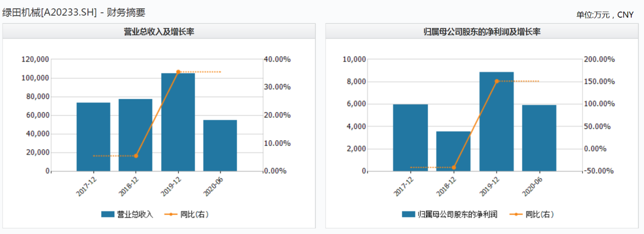644x234 pixels.
Task: Click the blue 归属母公司股东的净利润 legend swatch
Action: point(408,215)
